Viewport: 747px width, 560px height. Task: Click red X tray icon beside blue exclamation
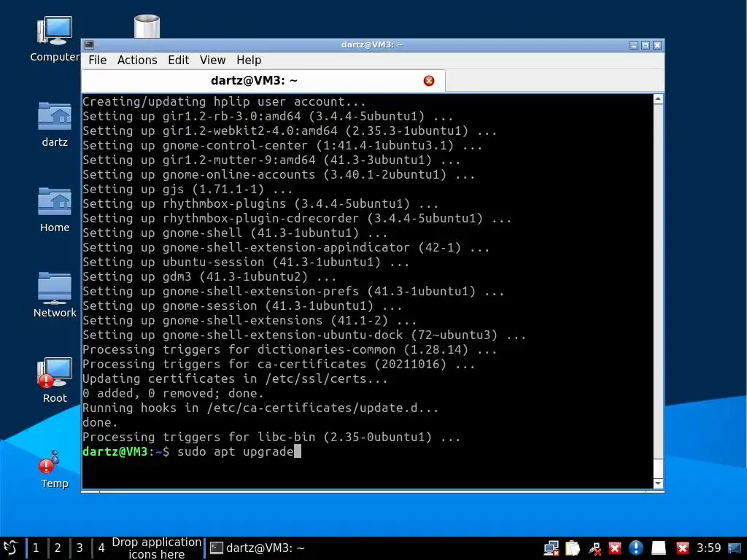[614, 548]
